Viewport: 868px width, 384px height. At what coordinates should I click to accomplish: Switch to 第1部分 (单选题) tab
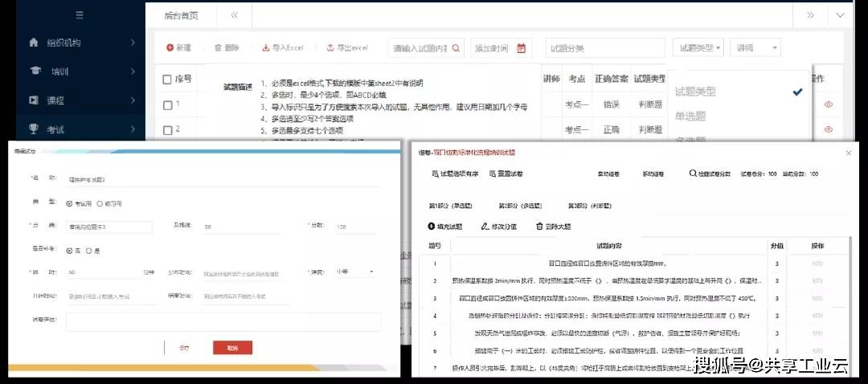(450, 206)
